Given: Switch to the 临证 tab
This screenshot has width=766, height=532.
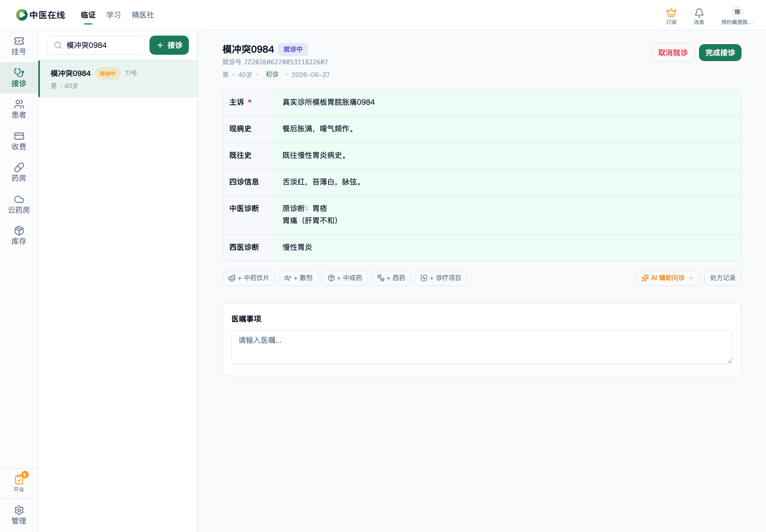Looking at the screenshot, I should coord(88,15).
